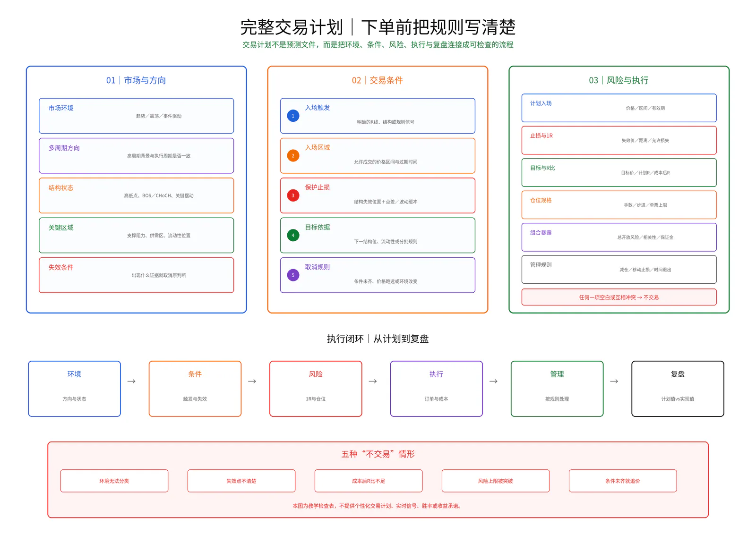Click the purple number 5 circle badge
Image resolution: width=756 pixels, height=534 pixels.
tap(293, 275)
